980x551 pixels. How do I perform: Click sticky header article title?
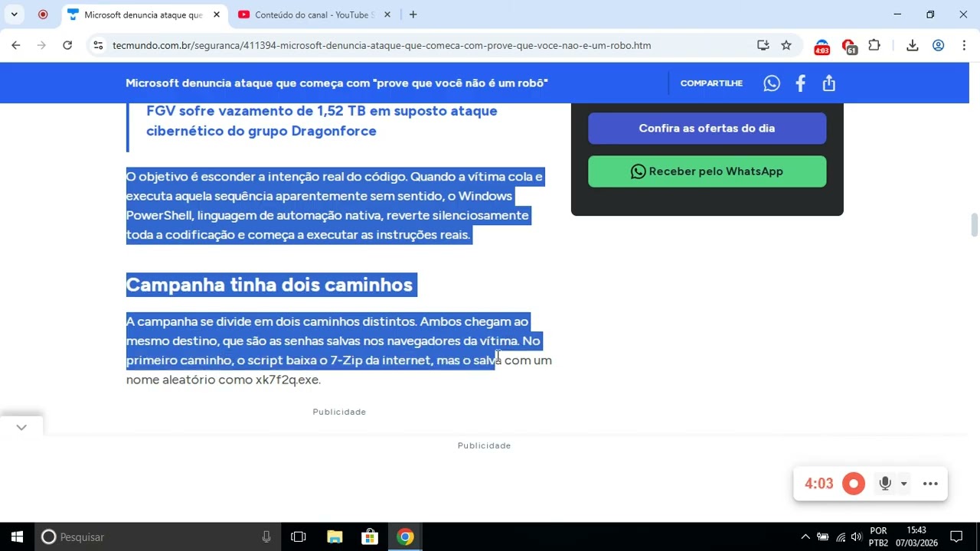point(337,83)
